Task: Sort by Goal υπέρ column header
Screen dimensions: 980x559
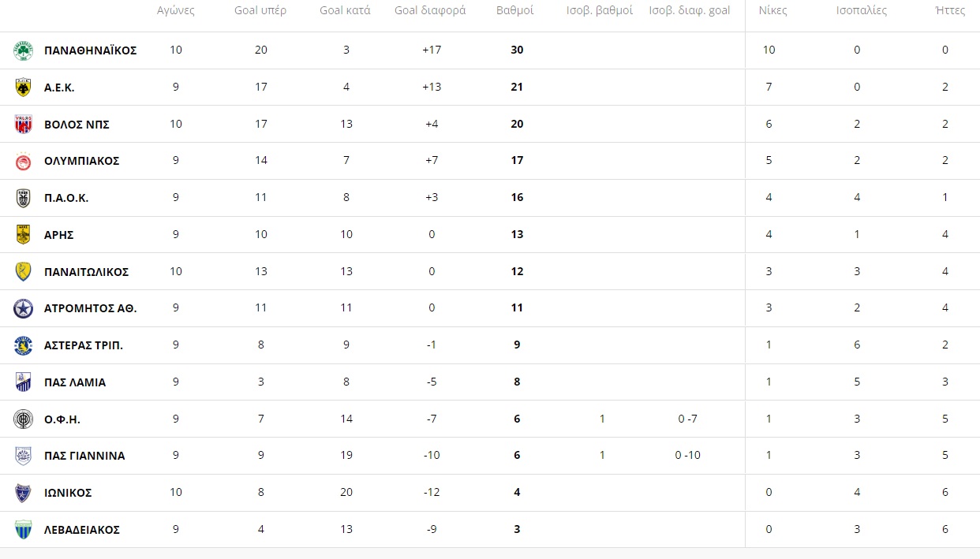Action: click(x=260, y=11)
